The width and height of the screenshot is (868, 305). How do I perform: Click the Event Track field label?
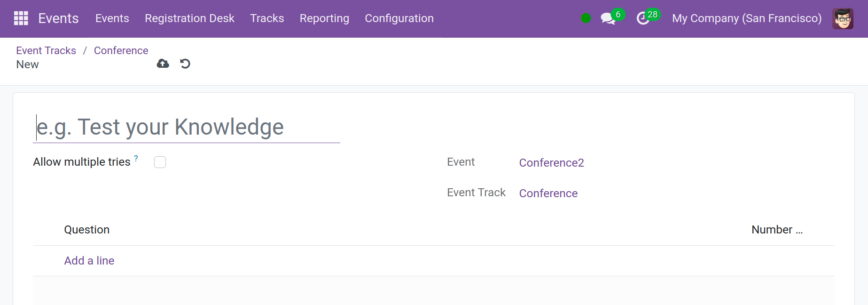[x=476, y=193]
